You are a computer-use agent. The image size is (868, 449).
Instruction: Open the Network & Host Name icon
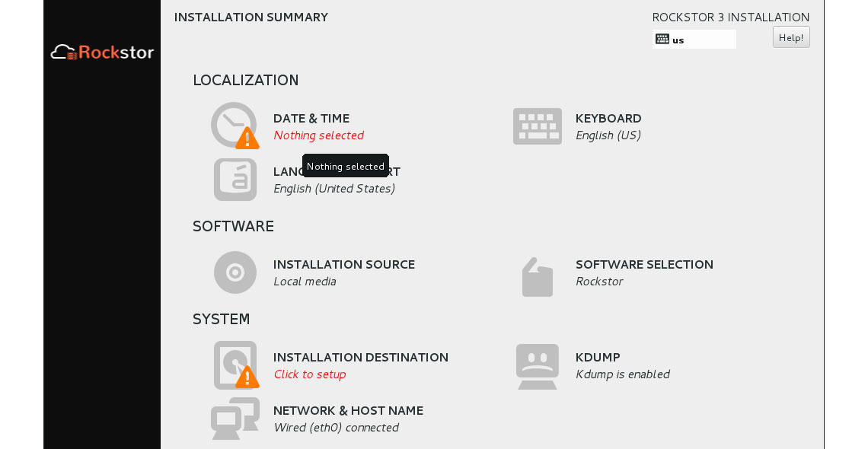[x=235, y=419]
